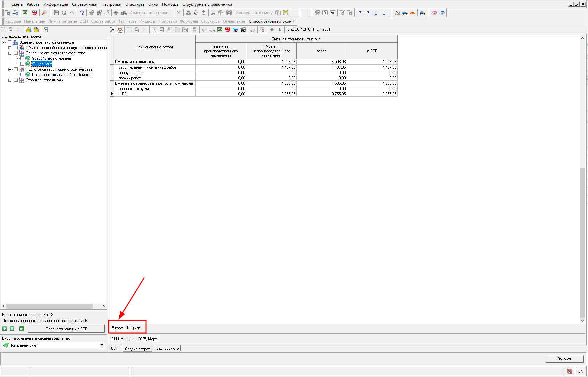Select the 15 граф tab

[x=133, y=328]
